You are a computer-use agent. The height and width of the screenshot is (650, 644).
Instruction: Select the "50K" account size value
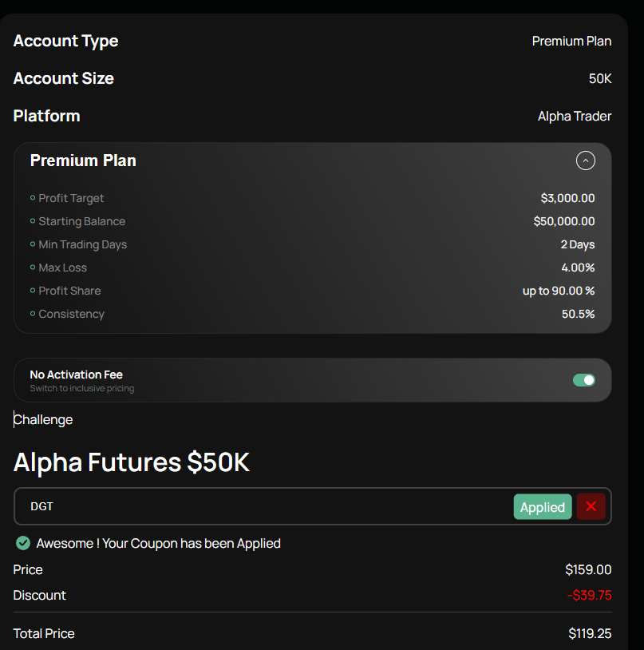click(600, 78)
